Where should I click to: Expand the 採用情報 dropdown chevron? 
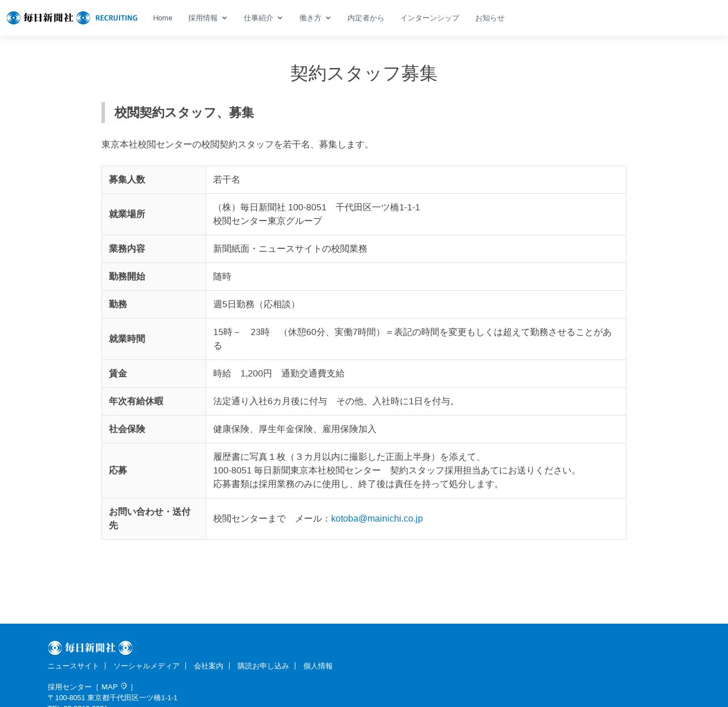tap(225, 18)
